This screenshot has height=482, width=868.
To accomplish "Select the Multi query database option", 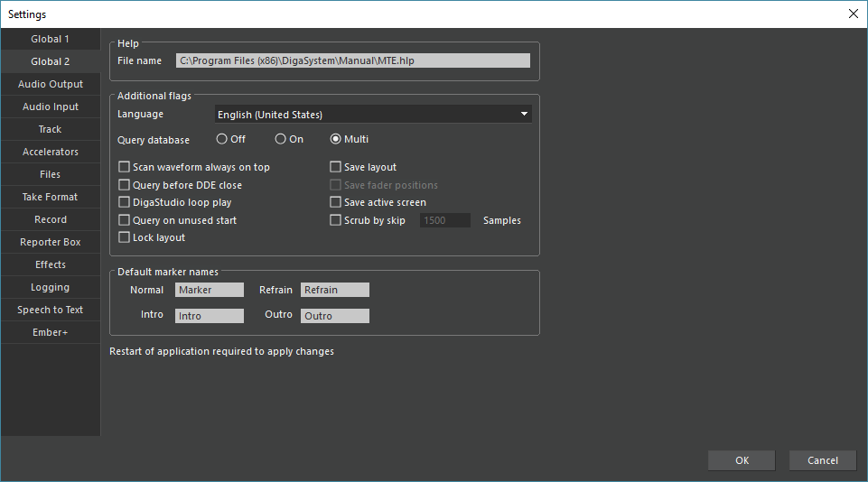I will coord(336,139).
